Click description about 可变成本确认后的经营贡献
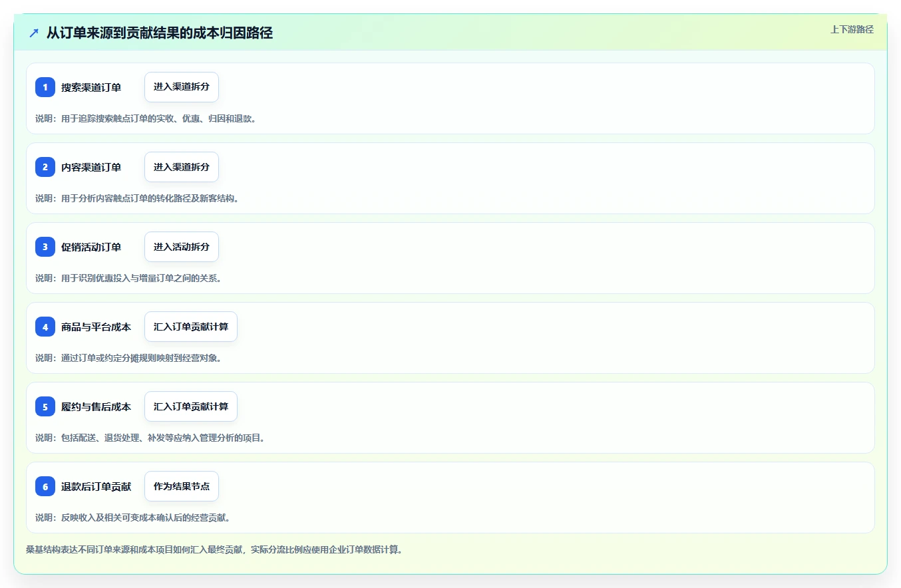The width and height of the screenshot is (901, 588). point(133,517)
